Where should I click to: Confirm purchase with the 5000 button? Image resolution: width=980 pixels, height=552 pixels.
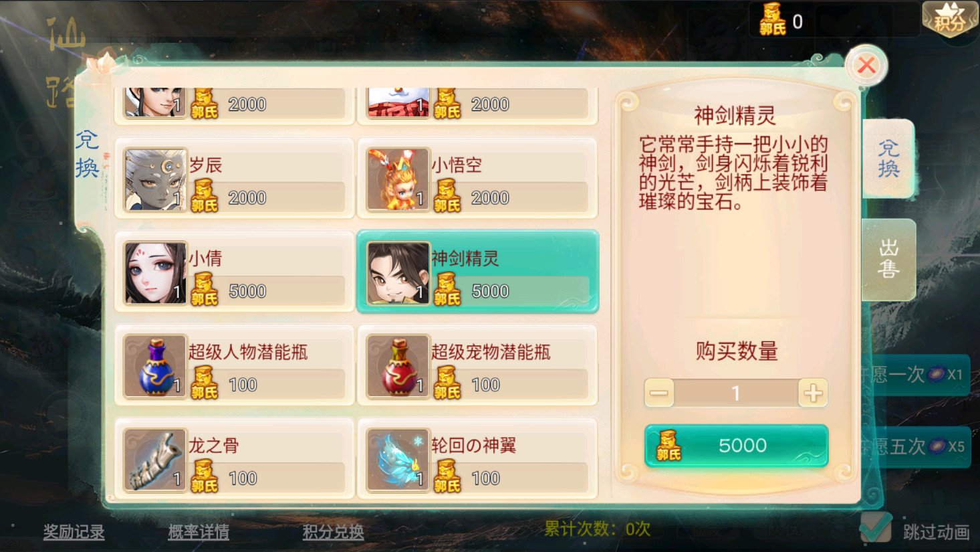pyautogui.click(x=736, y=446)
